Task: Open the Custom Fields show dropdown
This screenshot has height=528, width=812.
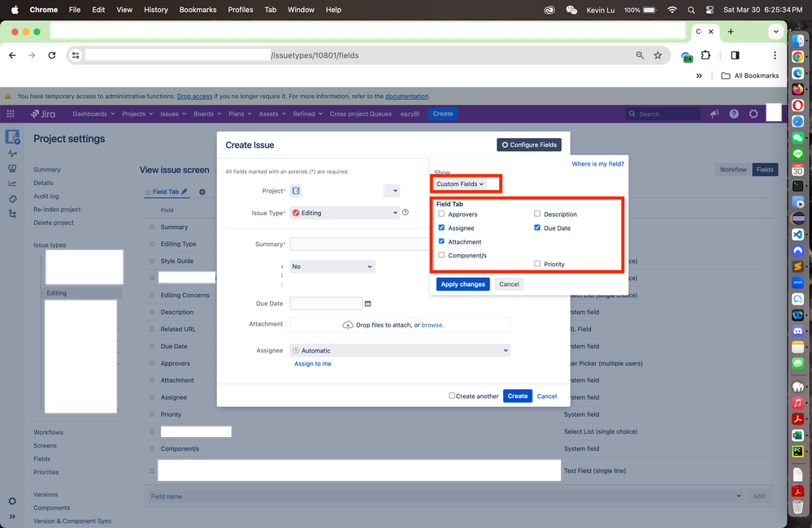Action: click(460, 184)
